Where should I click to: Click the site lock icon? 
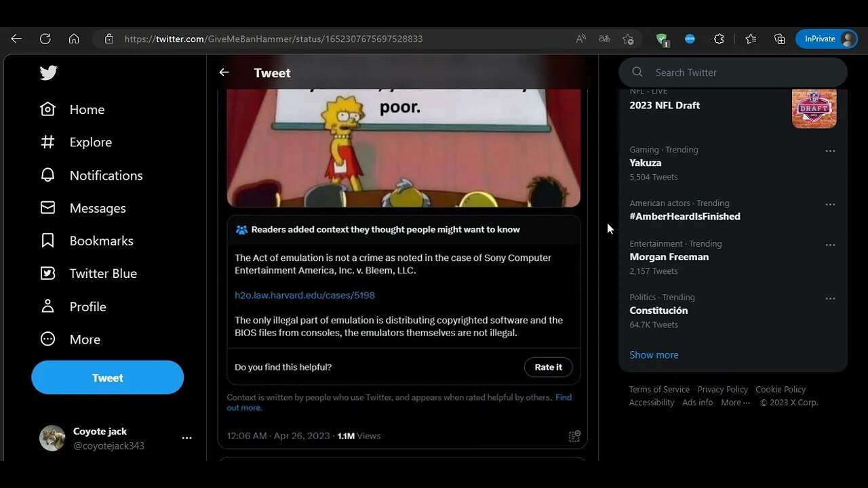tap(109, 39)
